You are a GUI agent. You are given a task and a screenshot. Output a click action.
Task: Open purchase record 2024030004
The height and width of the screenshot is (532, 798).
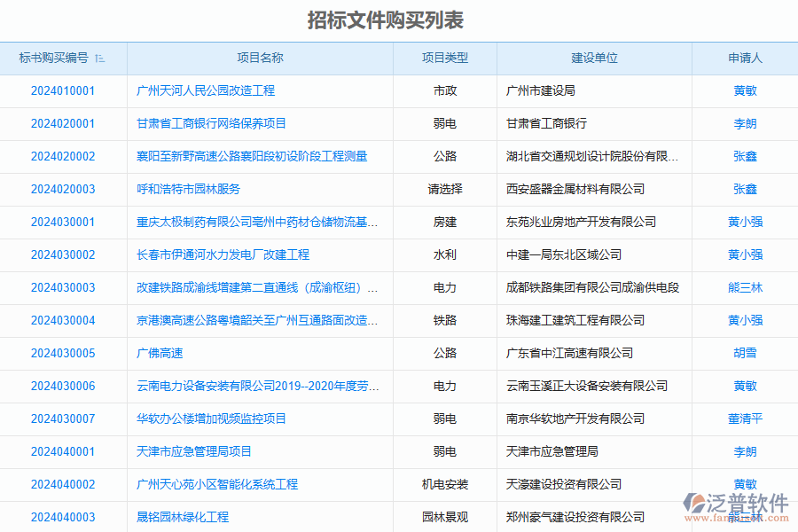pyautogui.click(x=63, y=321)
